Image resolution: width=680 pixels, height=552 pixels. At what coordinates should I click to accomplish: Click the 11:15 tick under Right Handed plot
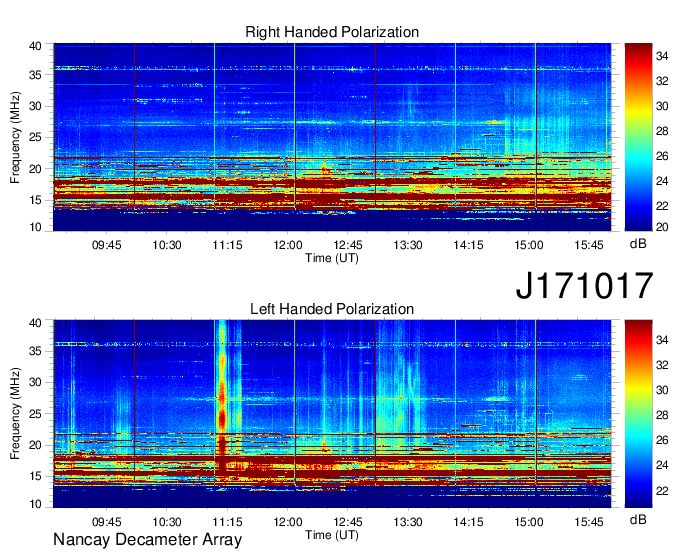[x=227, y=245]
